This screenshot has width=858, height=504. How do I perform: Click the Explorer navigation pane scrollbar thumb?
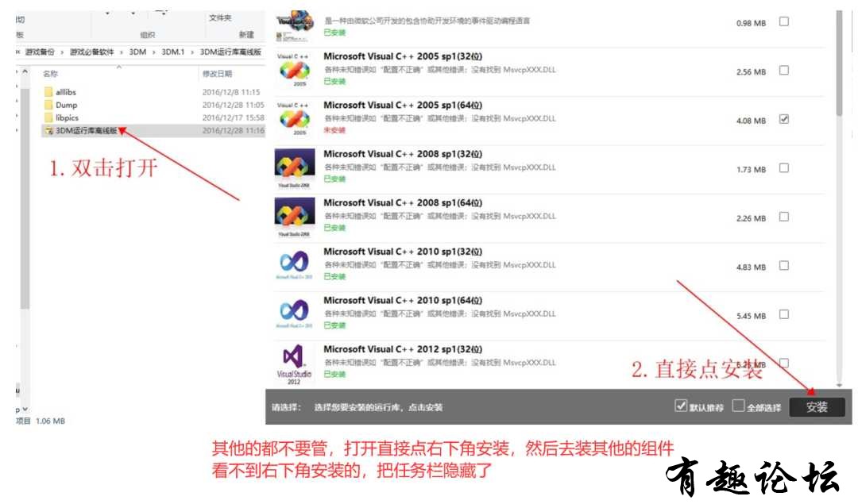click(x=25, y=199)
